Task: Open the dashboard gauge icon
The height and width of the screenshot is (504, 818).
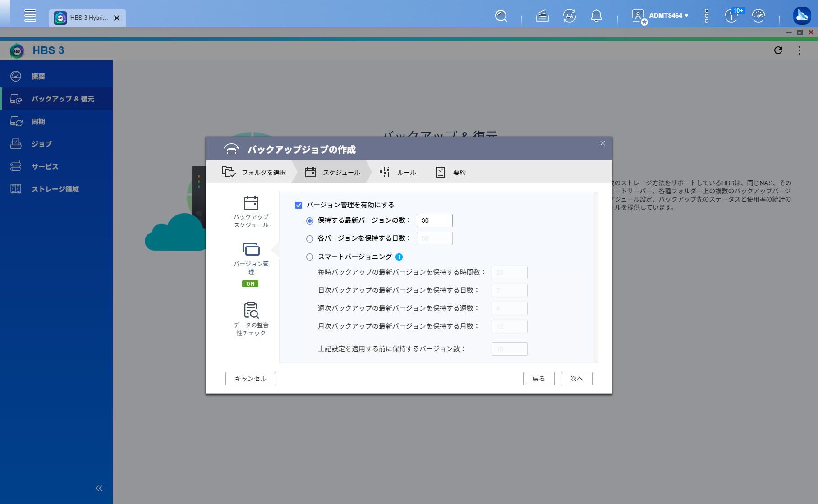Action: 758,16
